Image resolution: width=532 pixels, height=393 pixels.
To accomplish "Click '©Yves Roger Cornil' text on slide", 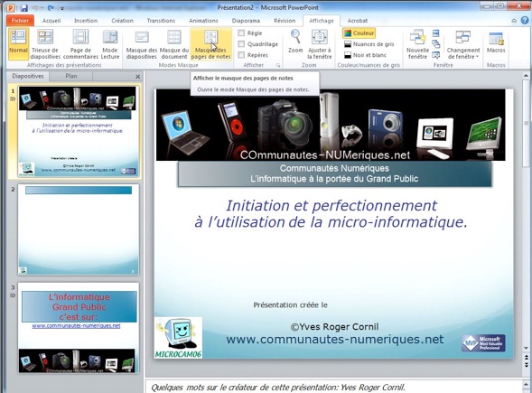I will click(x=334, y=327).
